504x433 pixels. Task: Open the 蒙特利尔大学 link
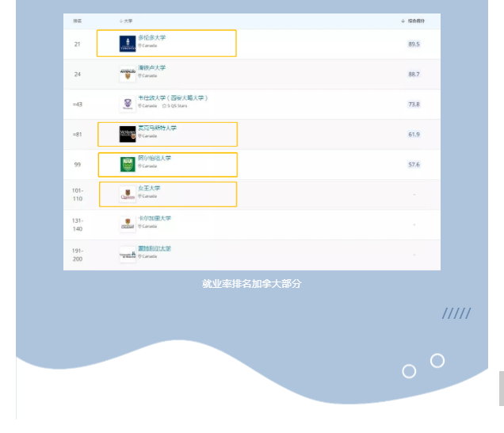[155, 248]
